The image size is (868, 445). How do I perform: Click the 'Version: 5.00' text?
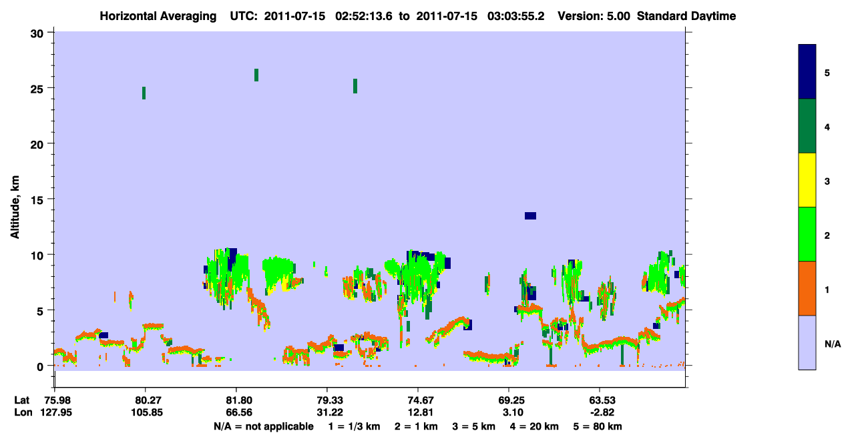coord(594,16)
